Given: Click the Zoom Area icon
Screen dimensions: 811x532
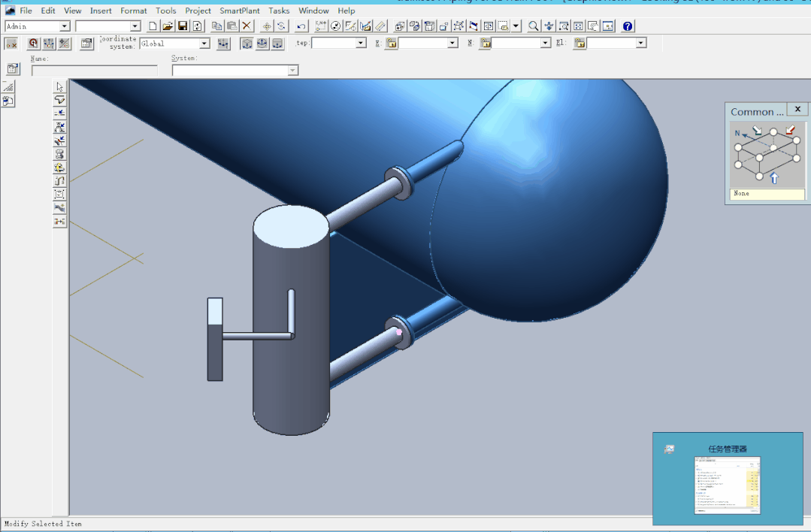Looking at the screenshot, I should click(x=564, y=26).
